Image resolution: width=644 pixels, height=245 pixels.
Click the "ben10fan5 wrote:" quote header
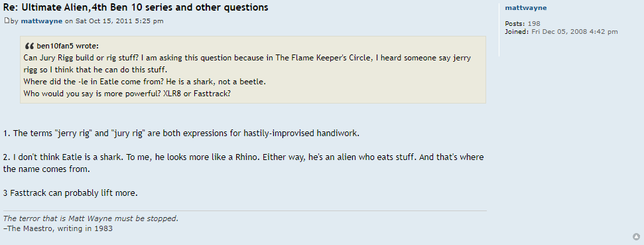click(68, 46)
